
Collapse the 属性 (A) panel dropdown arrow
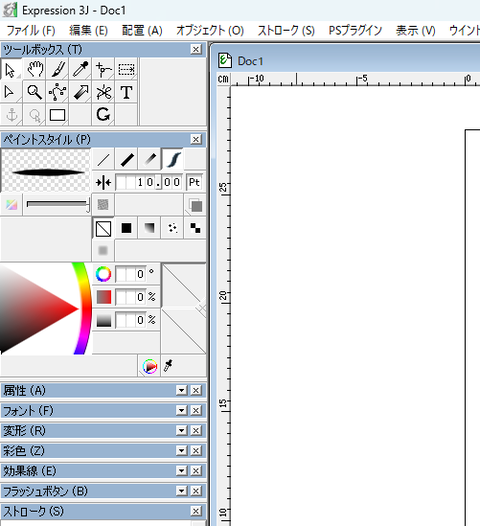(x=181, y=390)
